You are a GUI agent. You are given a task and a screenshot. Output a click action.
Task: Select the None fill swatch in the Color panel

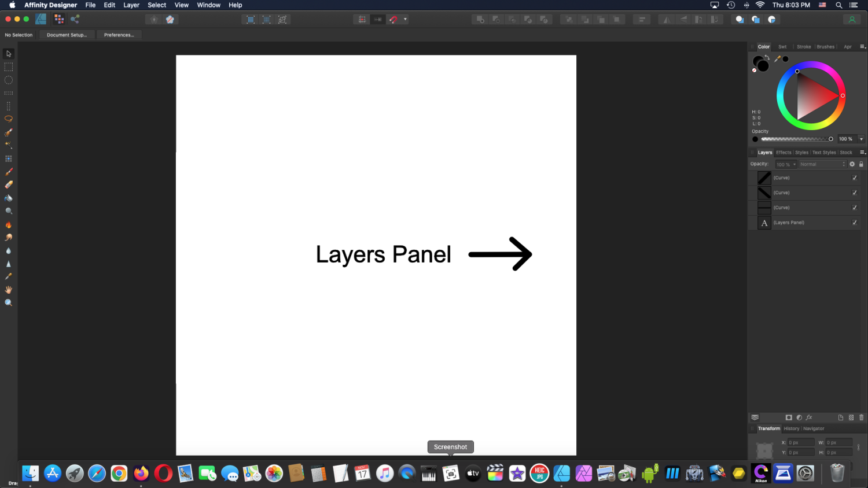click(x=754, y=71)
